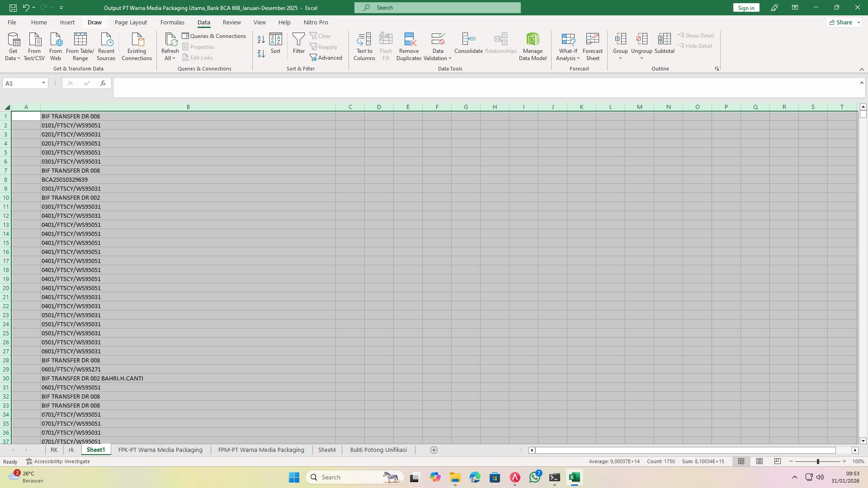The image size is (868, 488).
Task: Click Refresh All
Action: tap(170, 46)
